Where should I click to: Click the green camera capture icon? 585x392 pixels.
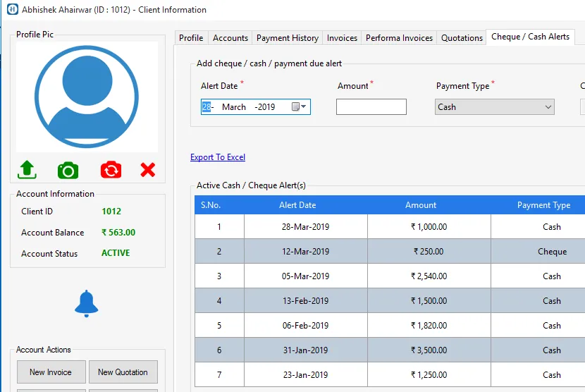(68, 170)
